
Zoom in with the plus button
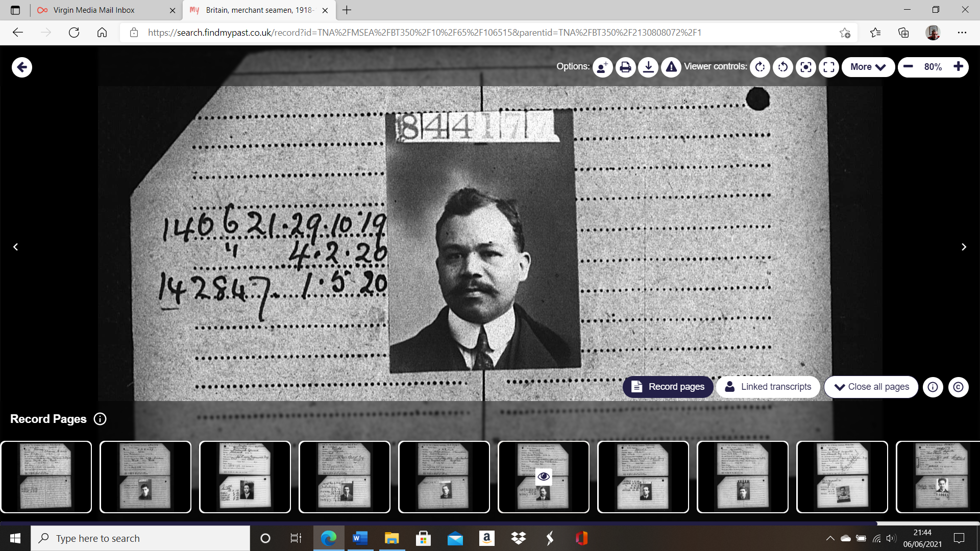tap(958, 67)
